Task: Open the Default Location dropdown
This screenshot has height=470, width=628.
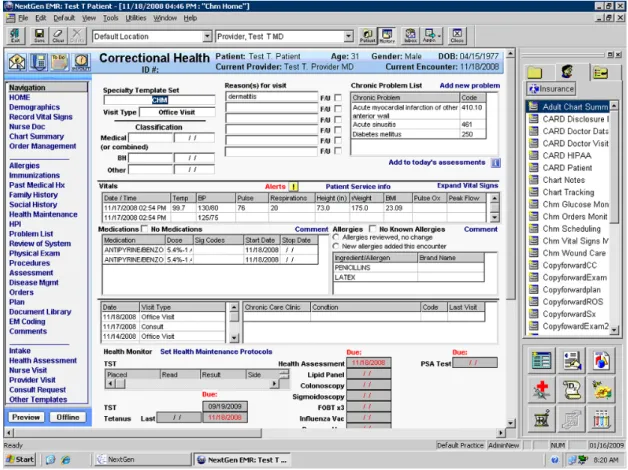Action: coord(207,36)
